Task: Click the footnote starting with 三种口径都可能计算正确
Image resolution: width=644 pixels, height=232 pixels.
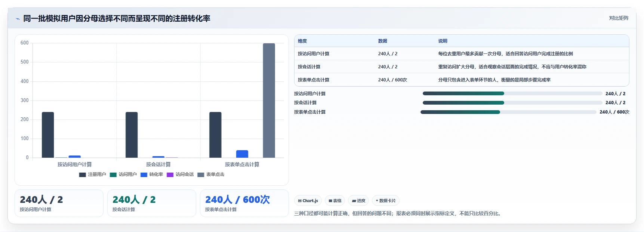Action: point(398,214)
